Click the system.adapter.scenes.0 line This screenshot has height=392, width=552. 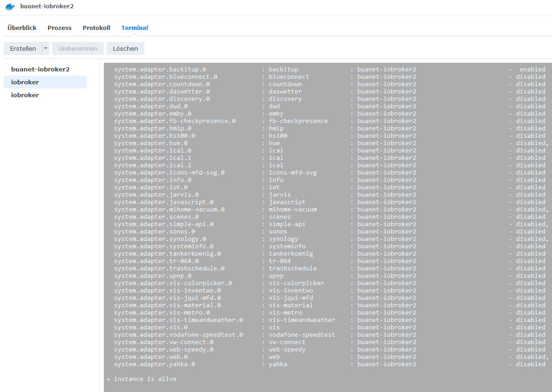[156, 217]
